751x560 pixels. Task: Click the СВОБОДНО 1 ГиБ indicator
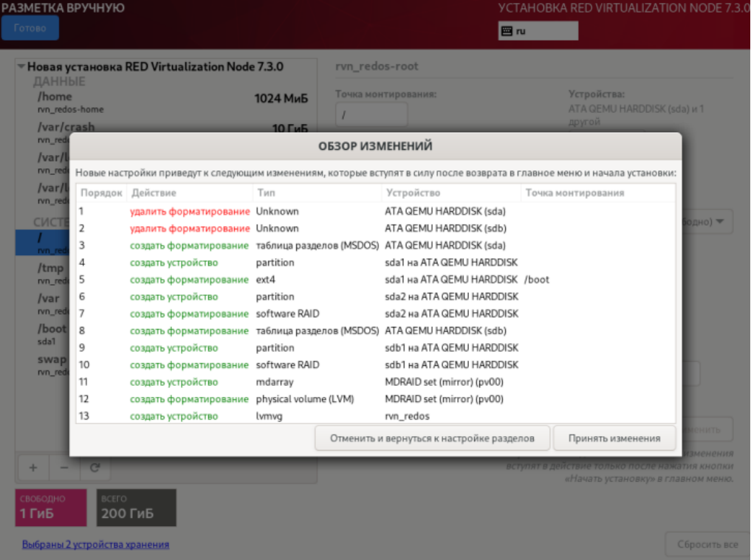point(51,508)
